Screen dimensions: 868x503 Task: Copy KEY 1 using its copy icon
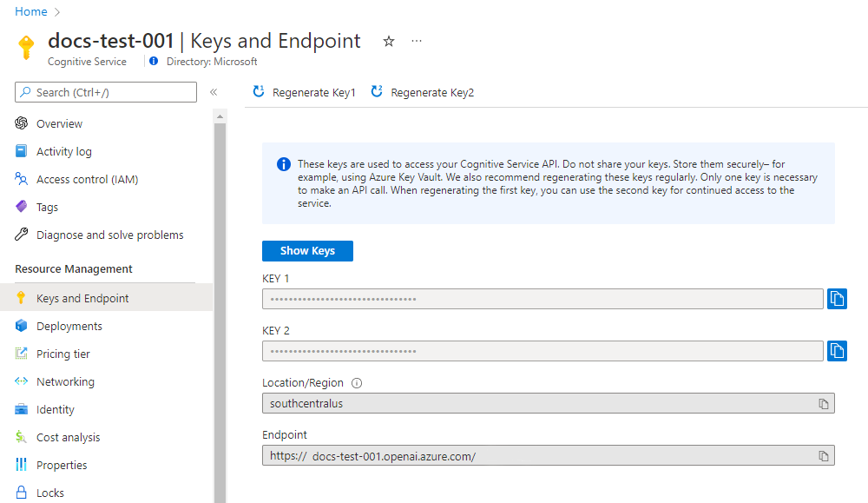[x=836, y=298]
